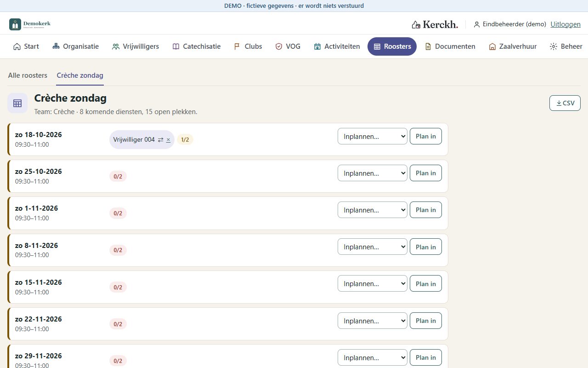Select the Crèche zondag tab

tap(80, 75)
